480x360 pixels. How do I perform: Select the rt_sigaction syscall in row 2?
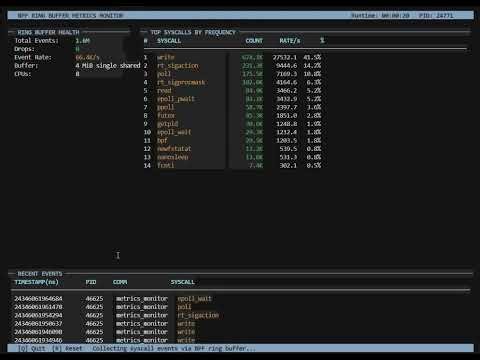[178, 66]
